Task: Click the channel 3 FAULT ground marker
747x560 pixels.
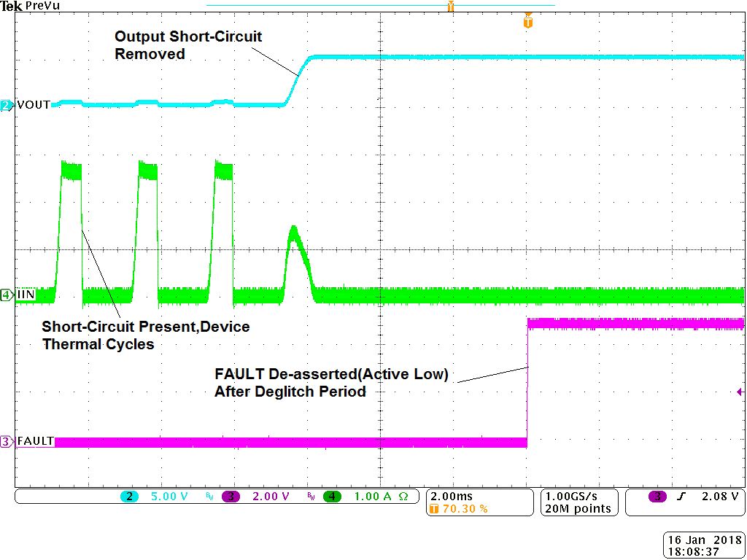Action: (7, 441)
